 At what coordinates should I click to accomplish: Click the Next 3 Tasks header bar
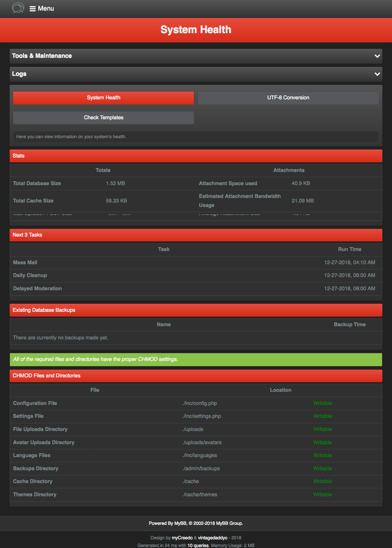196,235
